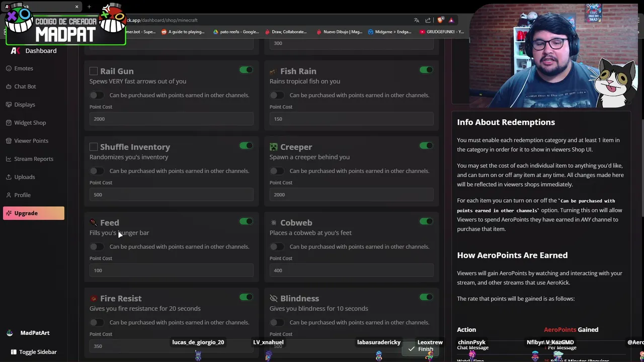The image size is (644, 362).
Task: Enable other-channel points for Blindness
Action: click(x=277, y=322)
